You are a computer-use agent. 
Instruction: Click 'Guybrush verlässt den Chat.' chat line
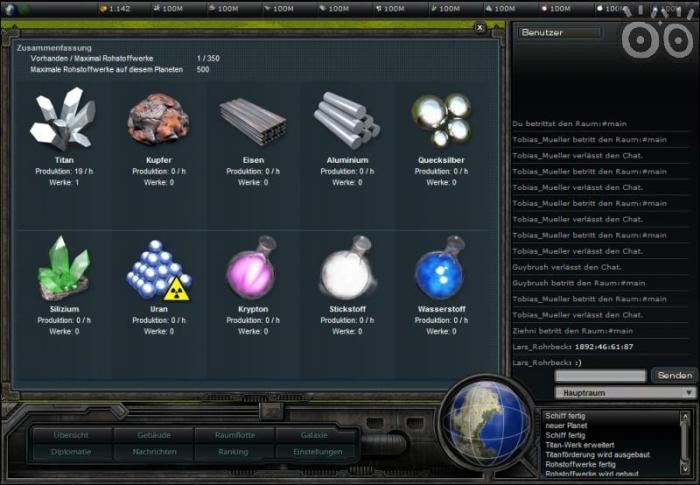click(x=567, y=268)
